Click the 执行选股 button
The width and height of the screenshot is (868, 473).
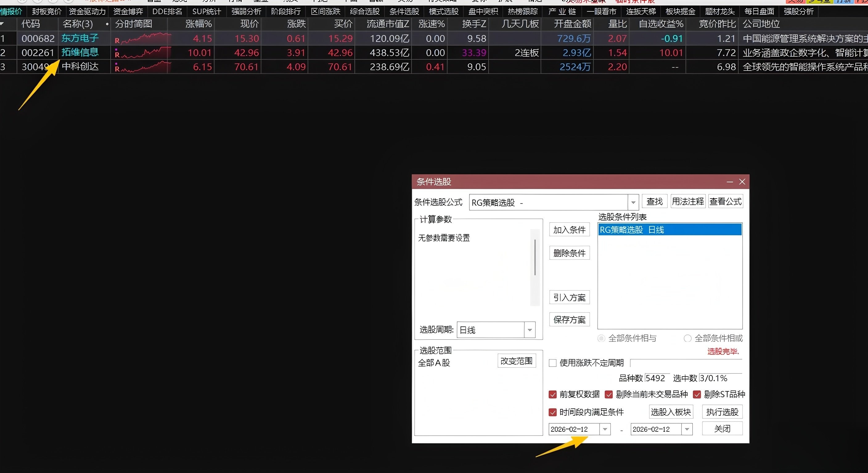722,412
